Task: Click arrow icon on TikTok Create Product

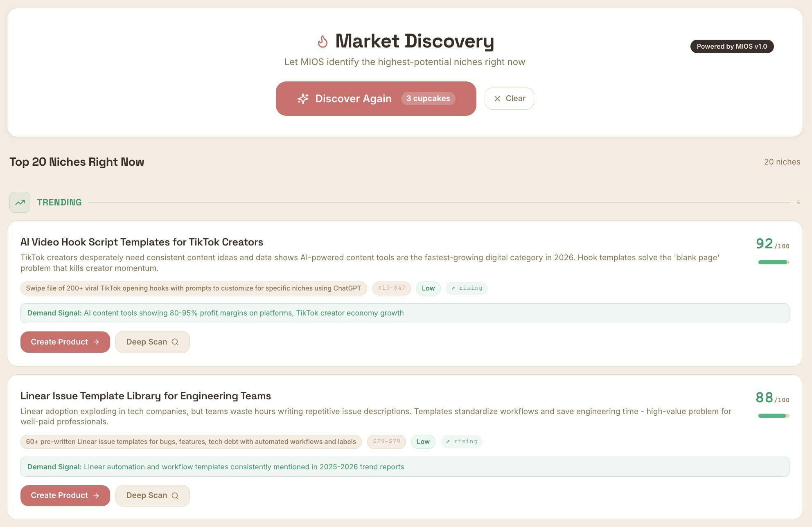Action: (x=96, y=342)
